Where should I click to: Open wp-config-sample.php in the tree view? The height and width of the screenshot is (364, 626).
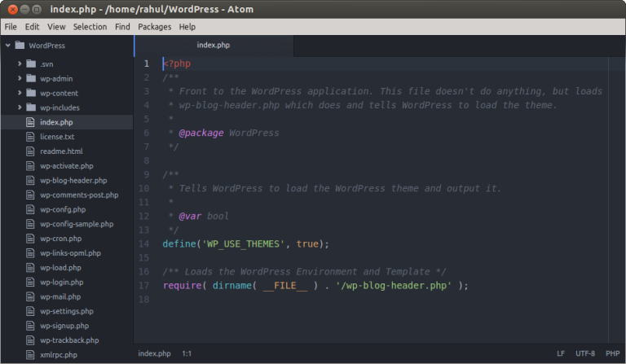point(77,224)
